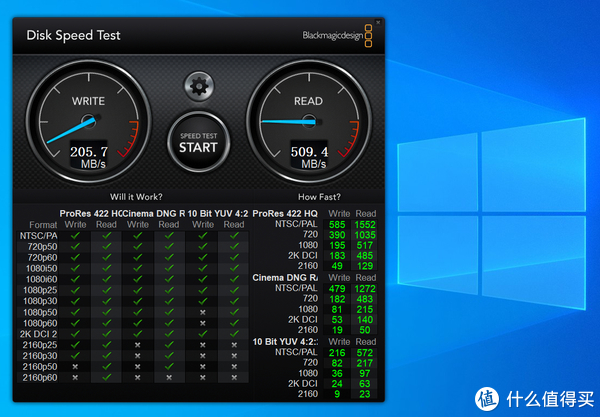
Task: Click ProRes 1080 read value 517
Action: 365,245
